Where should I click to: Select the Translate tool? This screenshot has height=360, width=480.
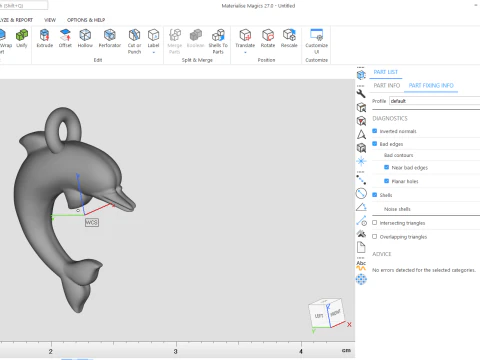(x=245, y=38)
